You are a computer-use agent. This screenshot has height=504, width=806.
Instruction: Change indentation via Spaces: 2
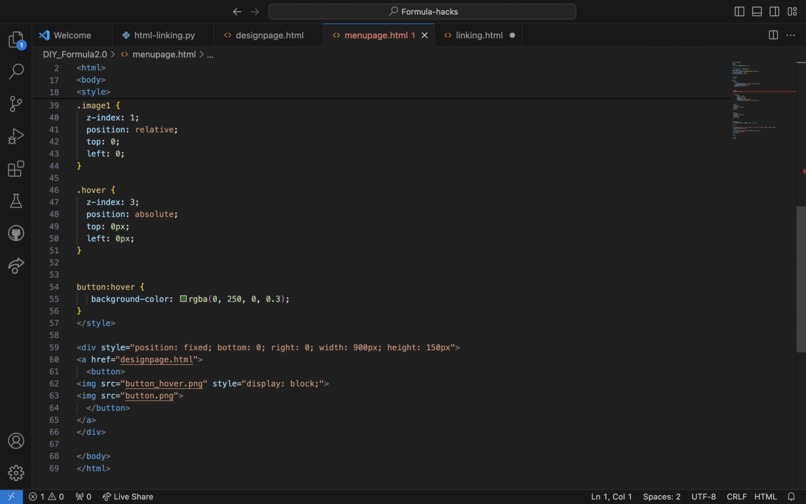point(662,496)
